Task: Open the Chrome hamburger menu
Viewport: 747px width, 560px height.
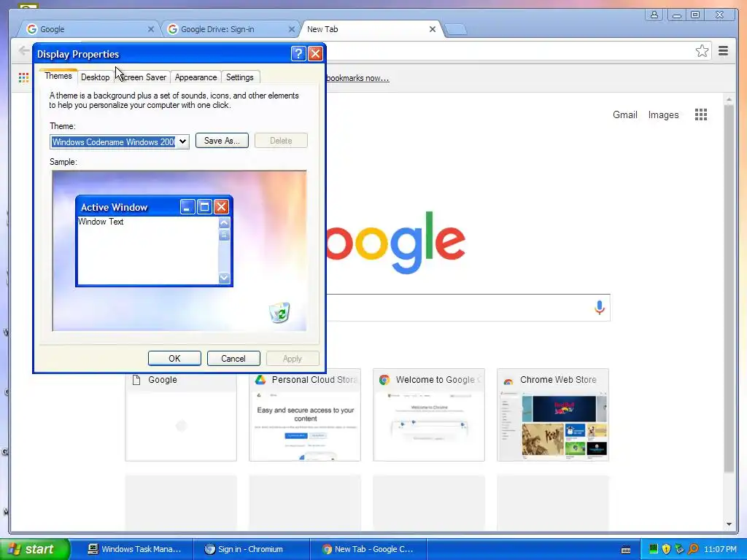Action: [x=723, y=50]
